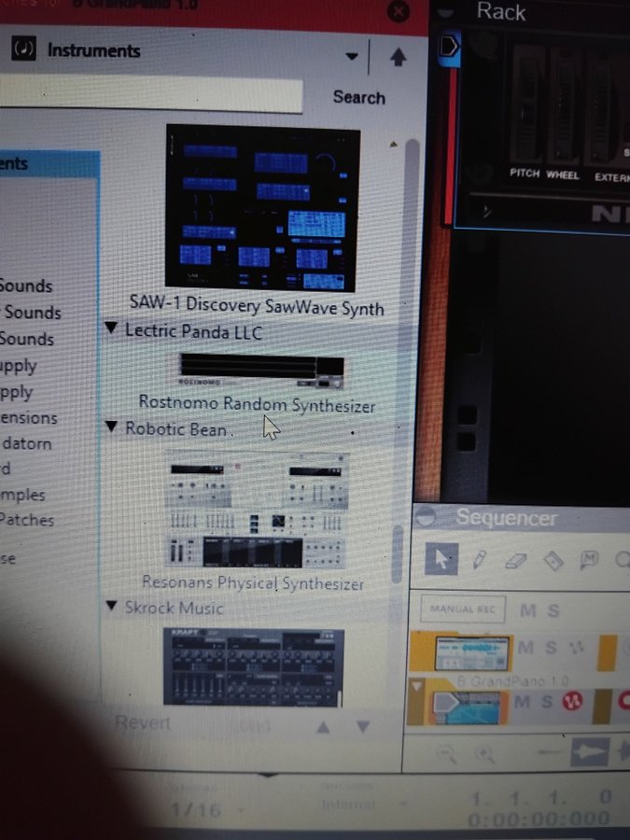
Task: Toggle global Solo (S) next to MANUAL REC
Action: click(x=553, y=610)
